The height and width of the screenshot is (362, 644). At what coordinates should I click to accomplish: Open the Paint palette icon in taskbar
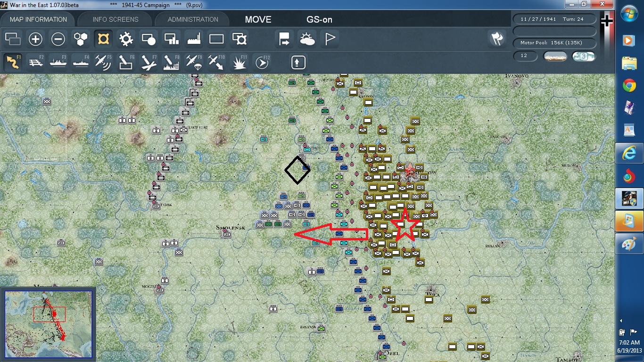point(629,245)
